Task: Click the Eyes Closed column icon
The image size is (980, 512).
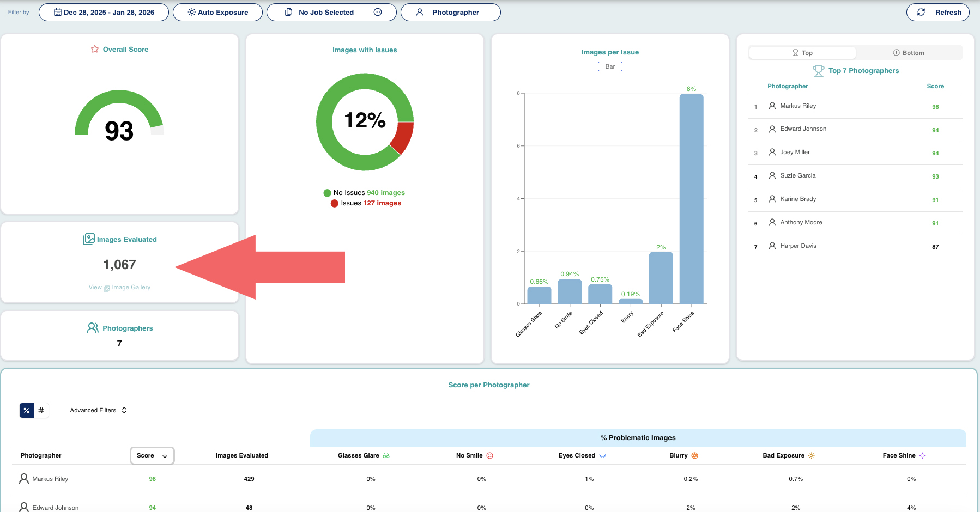Action: pyautogui.click(x=602, y=456)
